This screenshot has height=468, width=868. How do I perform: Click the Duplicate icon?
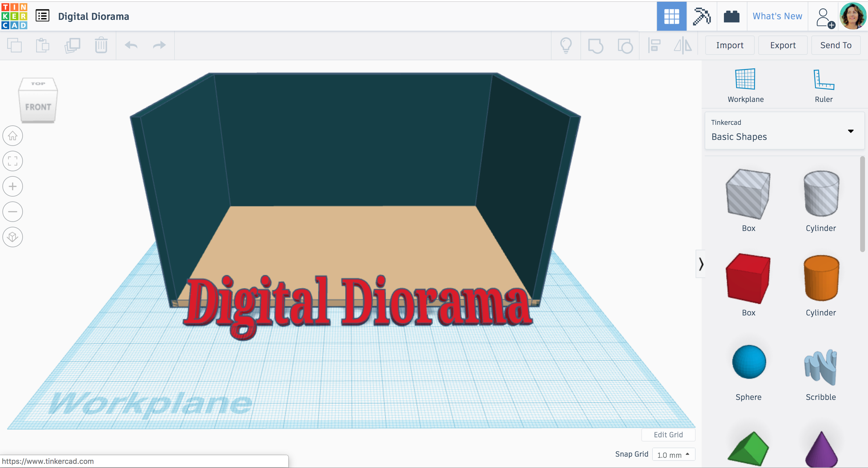click(x=72, y=45)
